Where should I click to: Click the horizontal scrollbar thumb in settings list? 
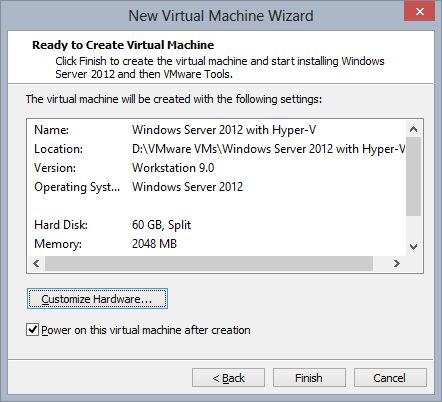point(209,263)
